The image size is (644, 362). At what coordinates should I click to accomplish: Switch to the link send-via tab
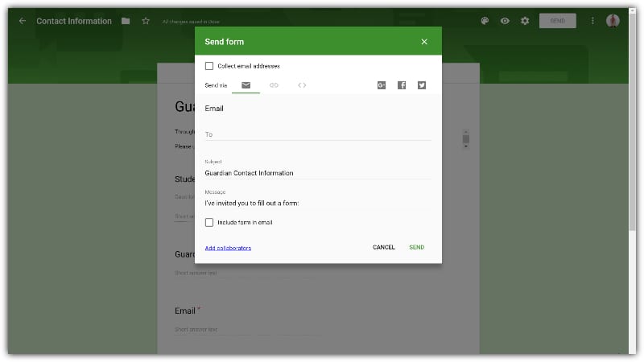coord(274,84)
